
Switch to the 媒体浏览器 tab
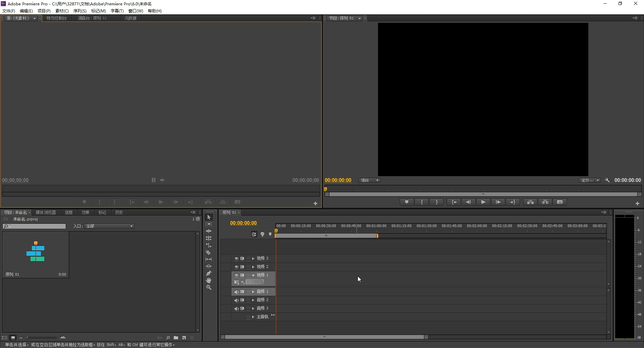(x=46, y=212)
